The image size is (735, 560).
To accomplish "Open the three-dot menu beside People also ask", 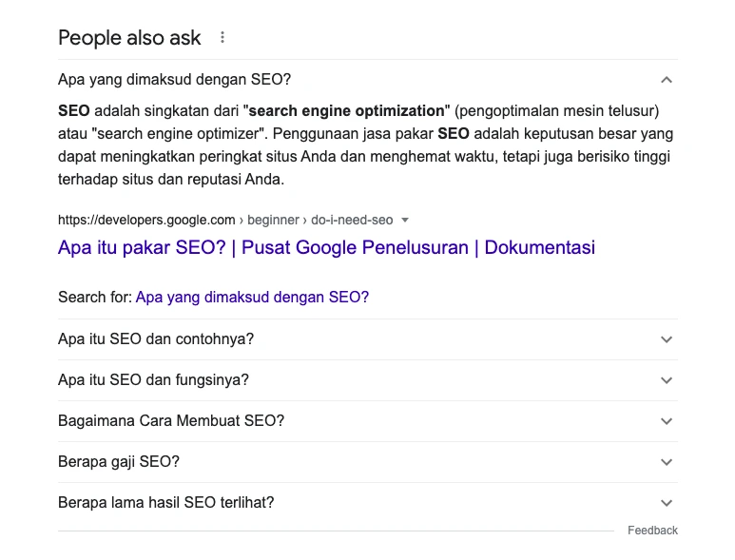I will [x=222, y=37].
